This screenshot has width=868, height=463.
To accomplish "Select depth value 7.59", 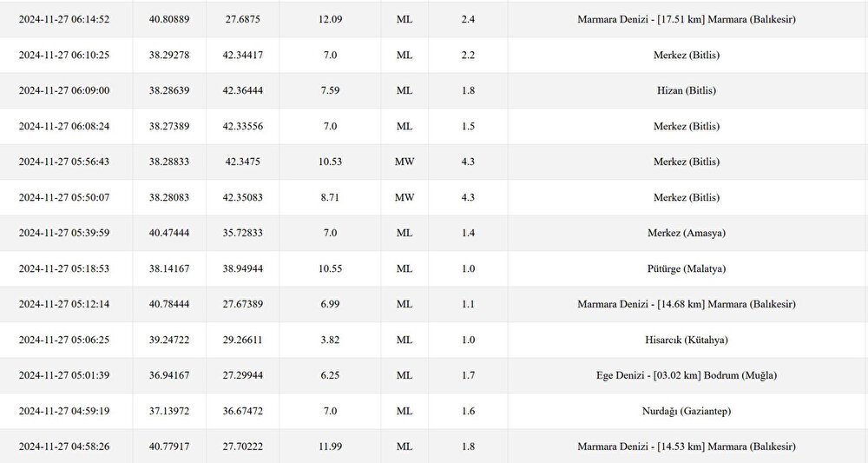I will (330, 90).
